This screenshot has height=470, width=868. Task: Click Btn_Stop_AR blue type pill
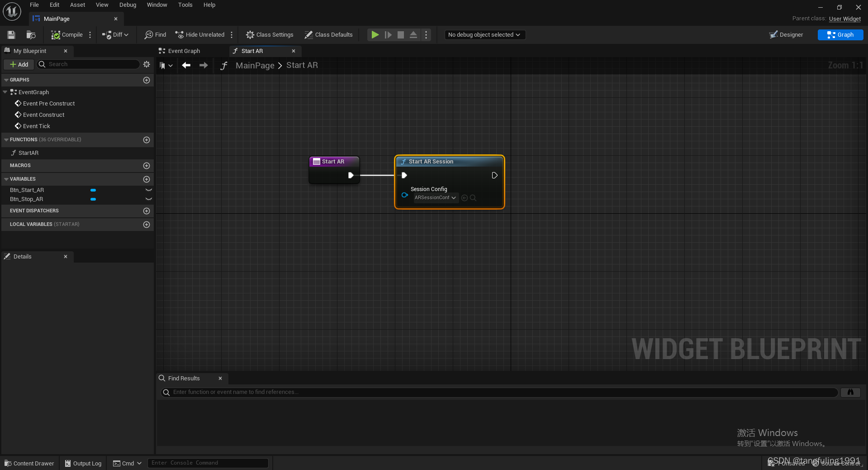tap(93, 199)
